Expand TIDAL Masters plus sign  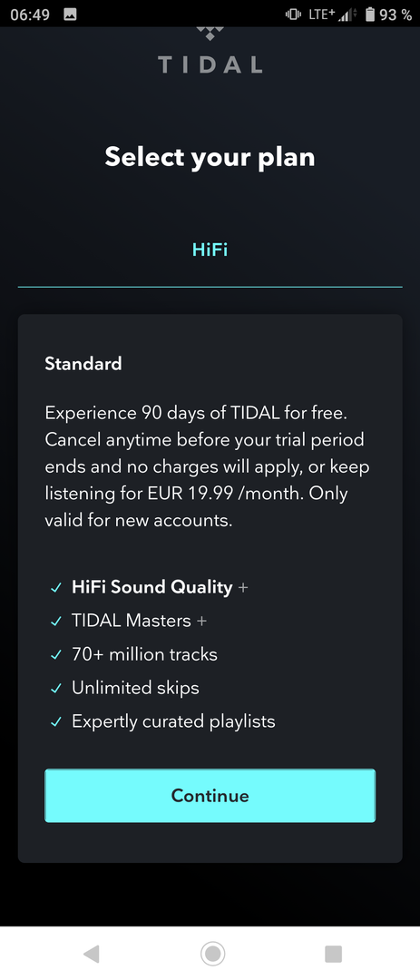coord(201,622)
